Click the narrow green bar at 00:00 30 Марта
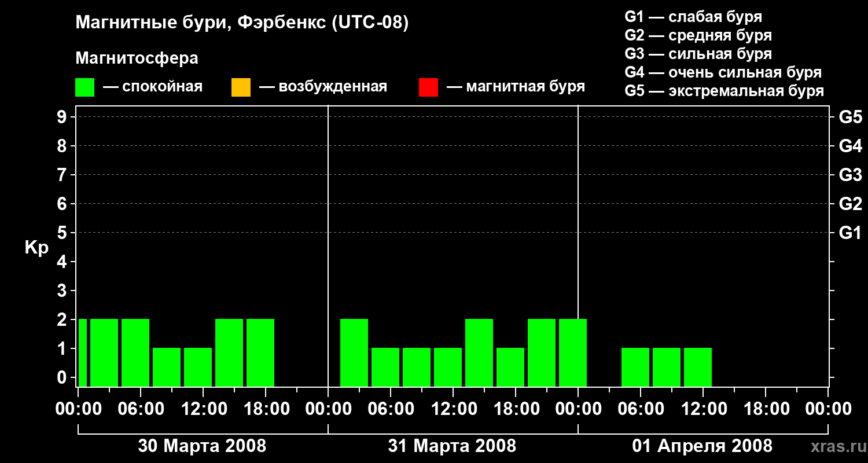868x463 pixels. (82, 352)
